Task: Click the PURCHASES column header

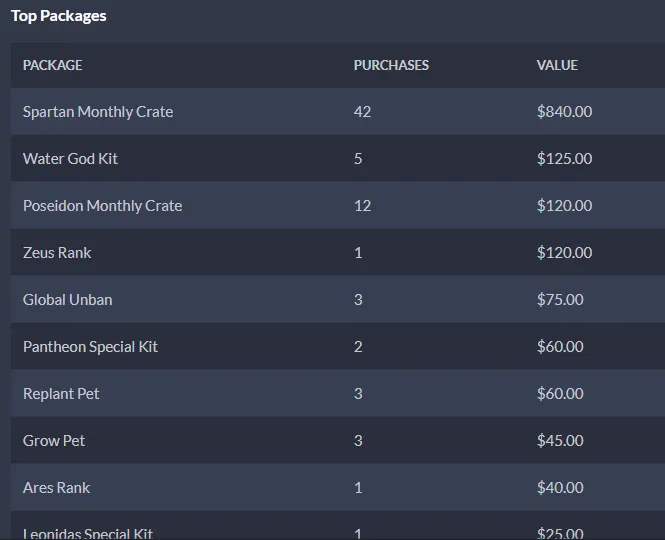Action: 391,65
